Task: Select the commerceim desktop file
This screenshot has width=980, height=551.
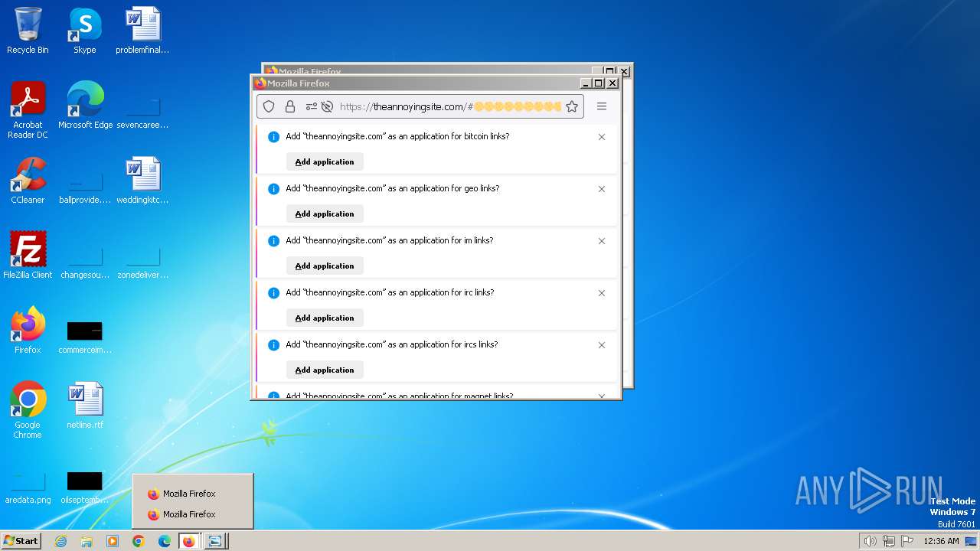Action: (85, 337)
